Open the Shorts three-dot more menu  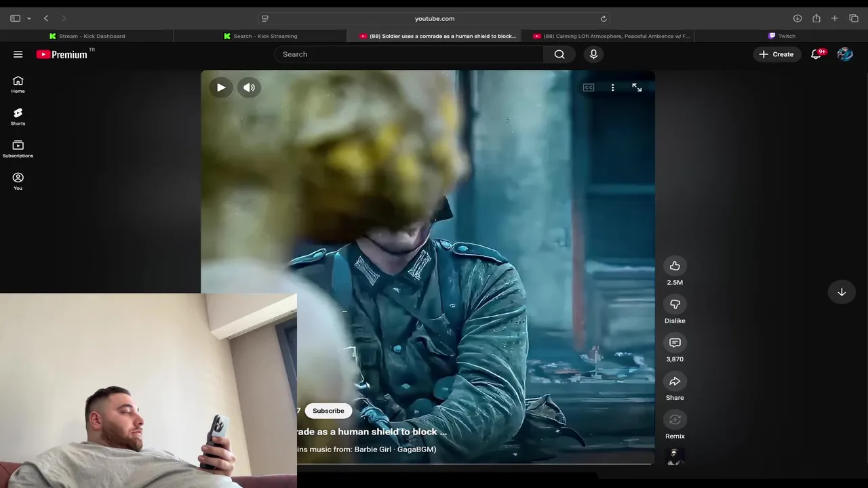(x=612, y=87)
